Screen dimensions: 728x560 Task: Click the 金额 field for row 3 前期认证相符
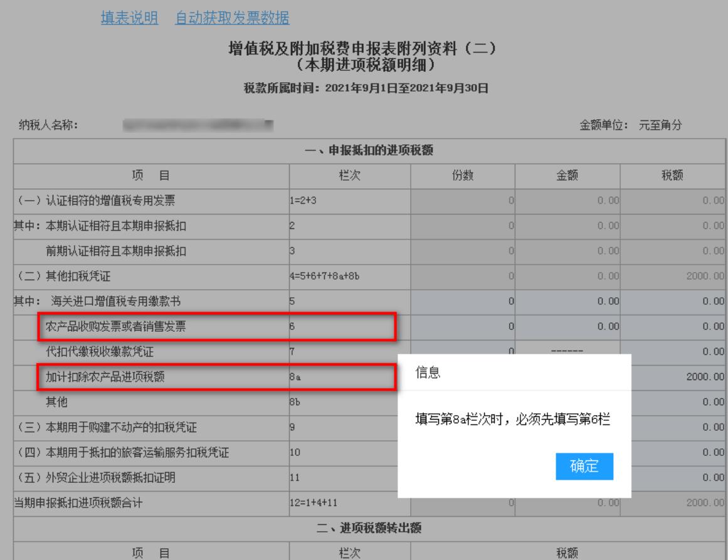(x=567, y=253)
